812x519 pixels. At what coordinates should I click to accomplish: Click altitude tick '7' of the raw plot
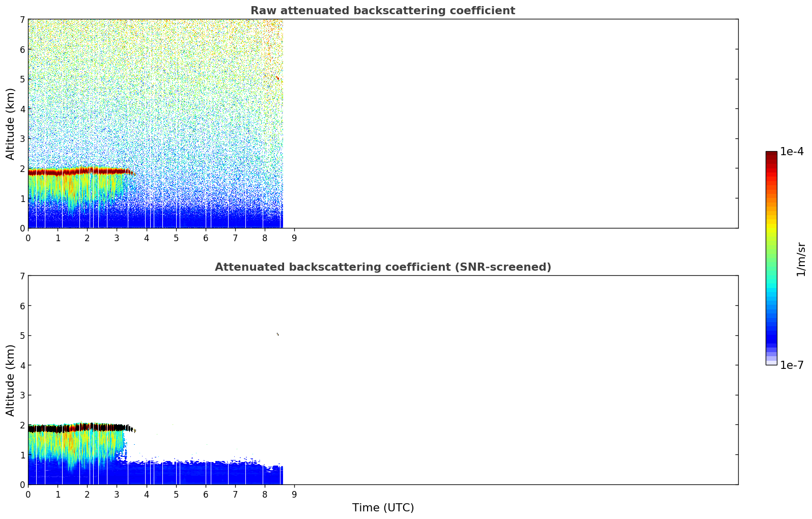click(x=22, y=19)
